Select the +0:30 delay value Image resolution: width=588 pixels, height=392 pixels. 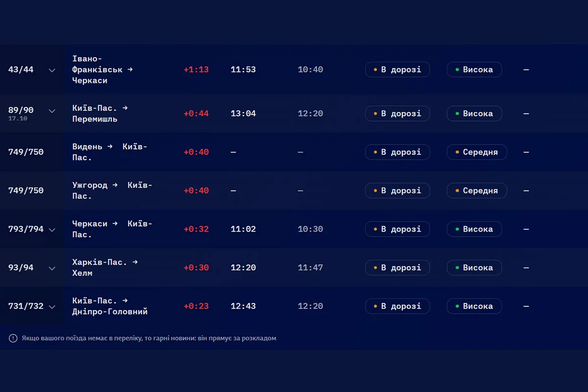point(196,268)
